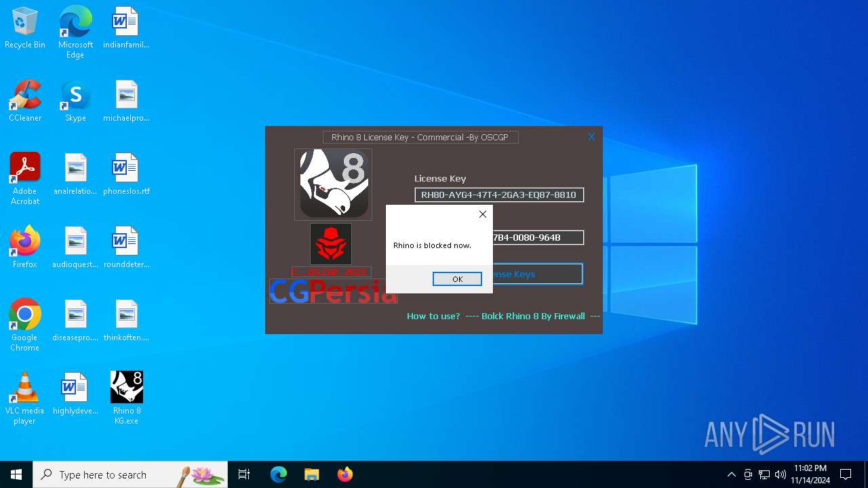Open the clock showing 11:02 PM
The width and height of the screenshot is (868, 488).
click(810, 474)
